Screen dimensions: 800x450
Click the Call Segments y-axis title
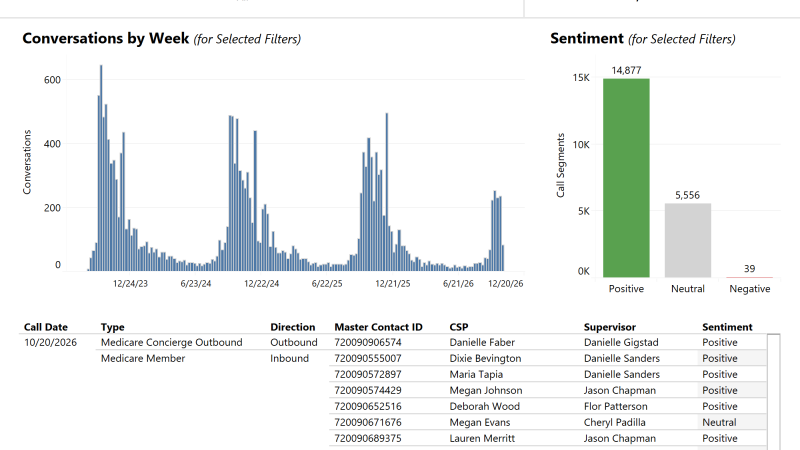click(x=560, y=165)
